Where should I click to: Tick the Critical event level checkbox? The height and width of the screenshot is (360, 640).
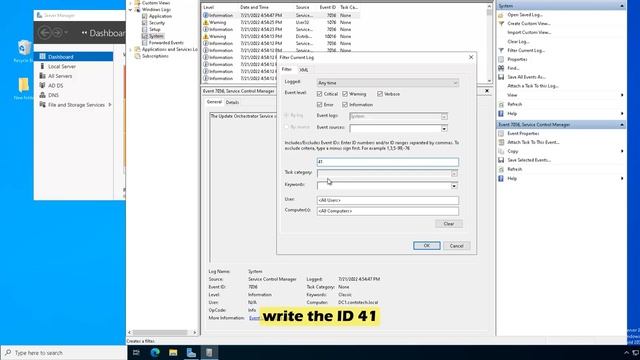(320, 94)
